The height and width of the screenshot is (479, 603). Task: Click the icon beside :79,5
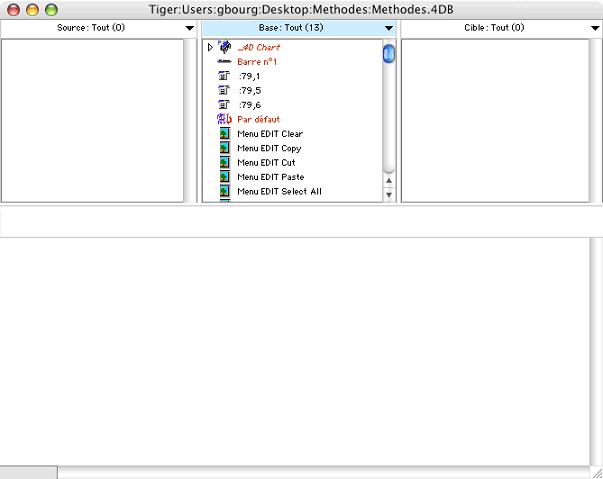tap(224, 90)
